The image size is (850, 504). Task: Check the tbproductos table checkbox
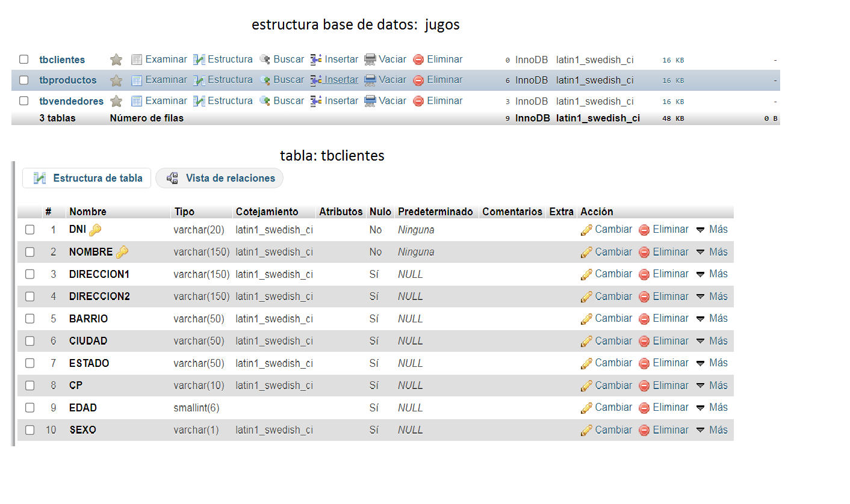(24, 80)
